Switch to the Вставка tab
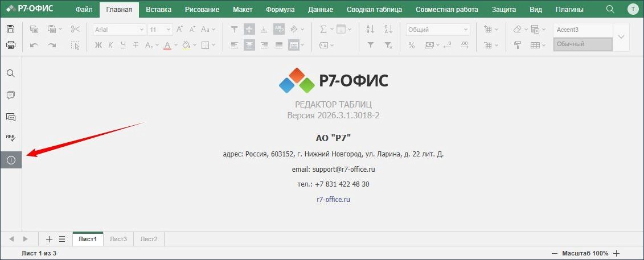 (158, 10)
